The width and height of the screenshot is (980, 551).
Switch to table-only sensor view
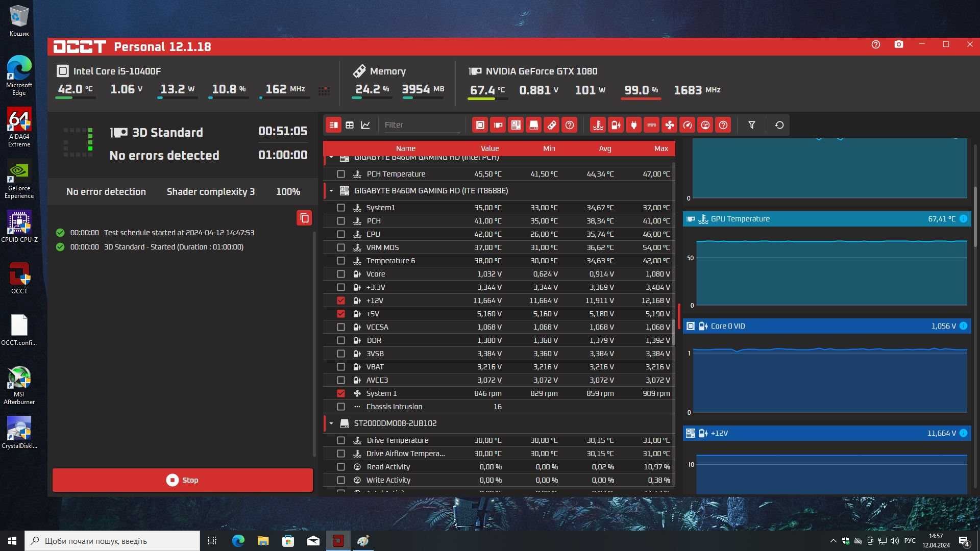(350, 125)
